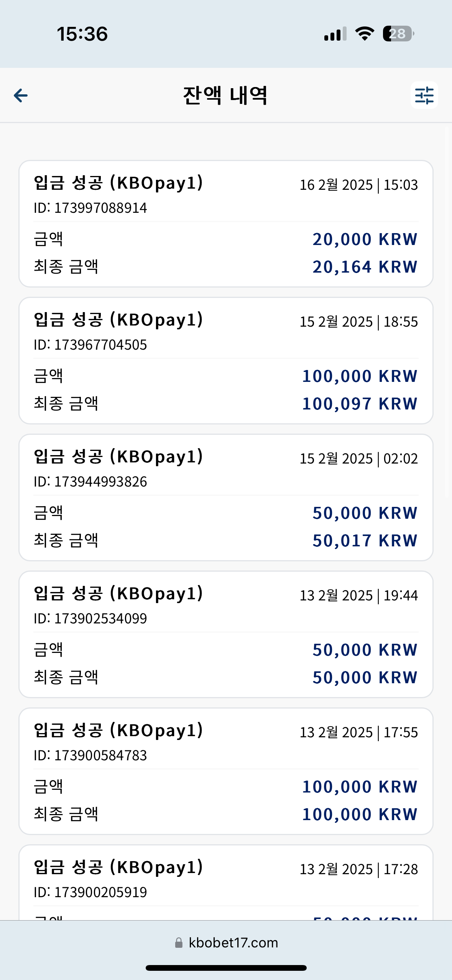The height and width of the screenshot is (980, 452).
Task: Tap the battery indicator showing 28
Action: click(x=398, y=34)
